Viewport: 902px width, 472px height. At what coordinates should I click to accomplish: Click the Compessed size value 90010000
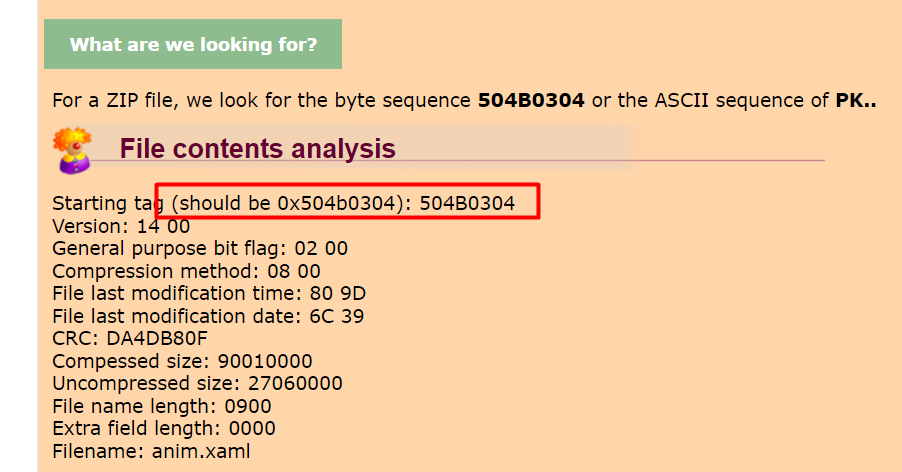[265, 361]
